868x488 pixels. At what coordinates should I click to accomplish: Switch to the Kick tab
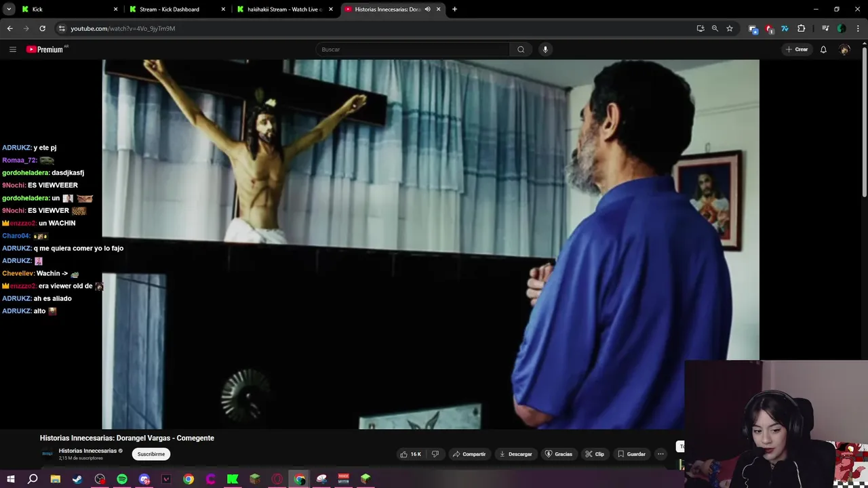point(68,9)
